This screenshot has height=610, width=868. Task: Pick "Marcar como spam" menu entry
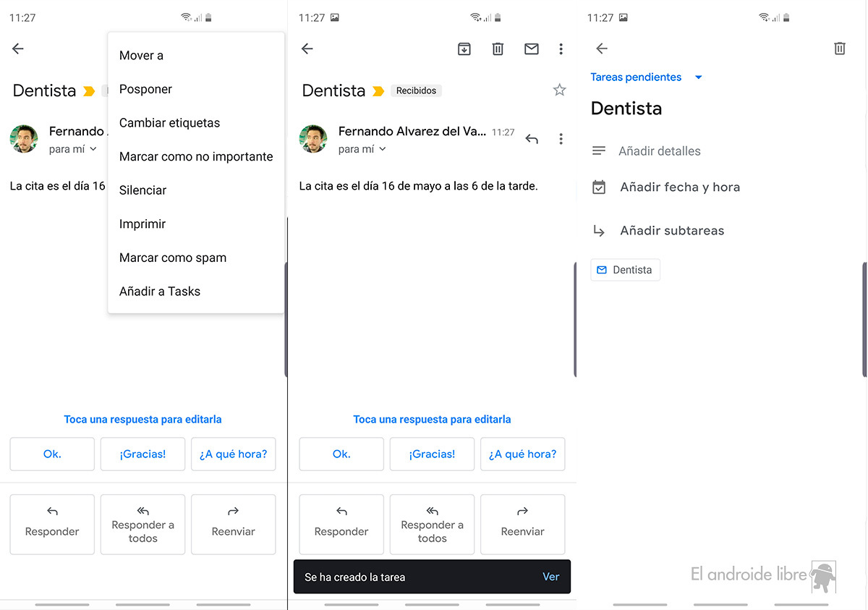(173, 258)
